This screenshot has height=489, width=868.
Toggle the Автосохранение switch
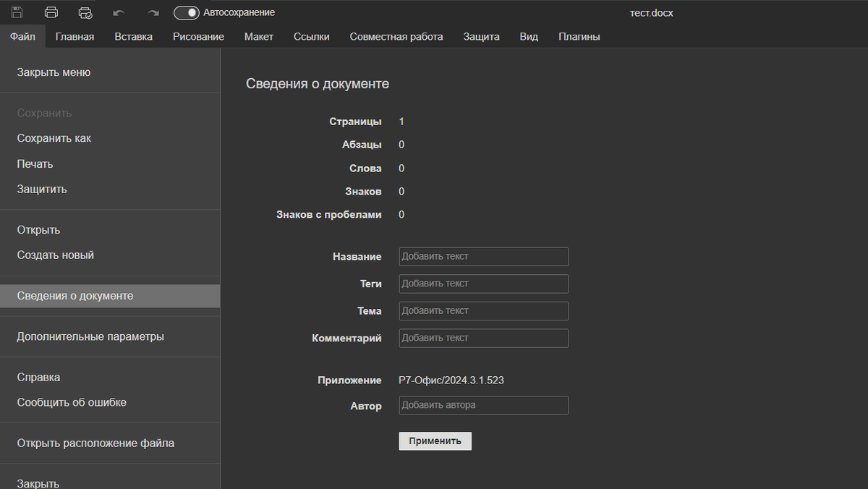(187, 12)
